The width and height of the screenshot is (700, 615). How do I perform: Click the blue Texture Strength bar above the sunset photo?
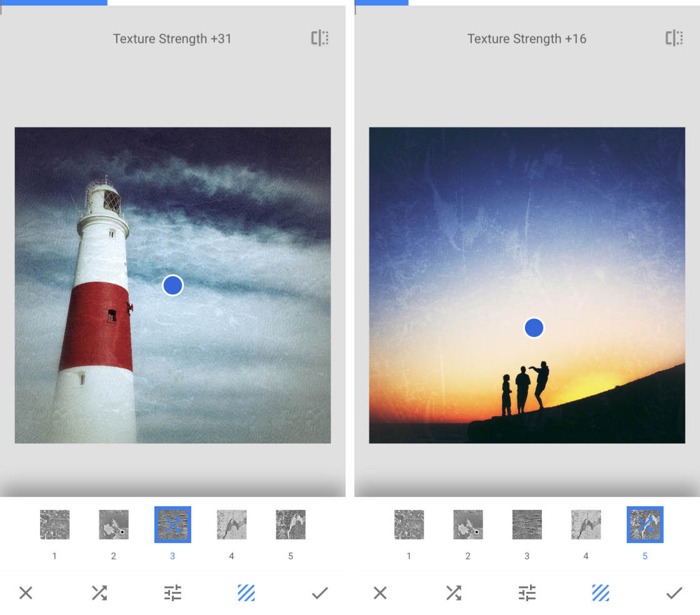[x=382, y=2]
